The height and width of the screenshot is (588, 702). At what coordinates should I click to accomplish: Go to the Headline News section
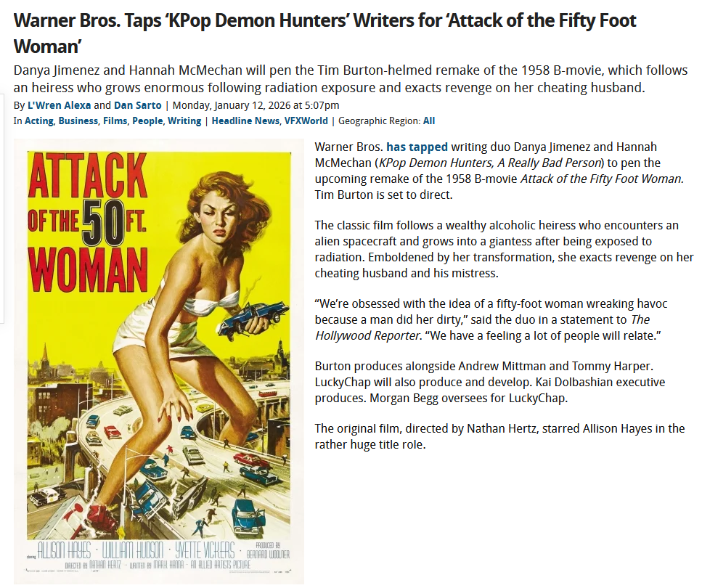click(x=245, y=121)
